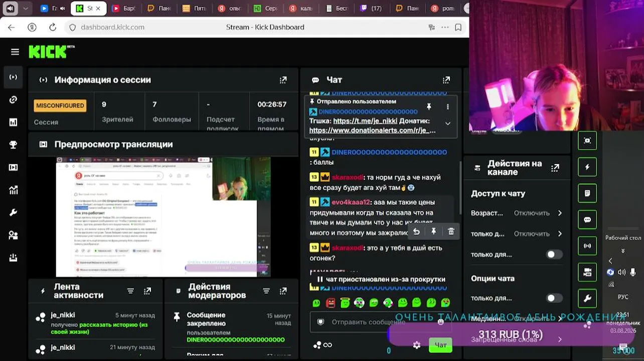Click the chat bubble button in right toolbar
The width and height of the screenshot is (644, 361).
(587, 220)
